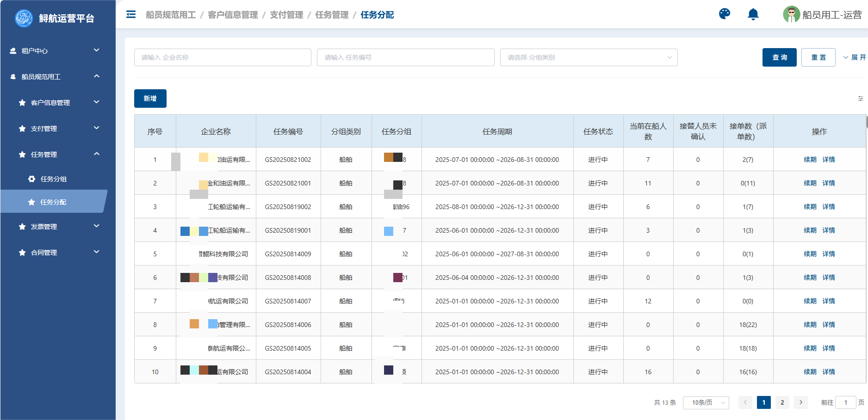This screenshot has width=868, height=420.
Task: Open the theme palette icon
Action: [724, 14]
